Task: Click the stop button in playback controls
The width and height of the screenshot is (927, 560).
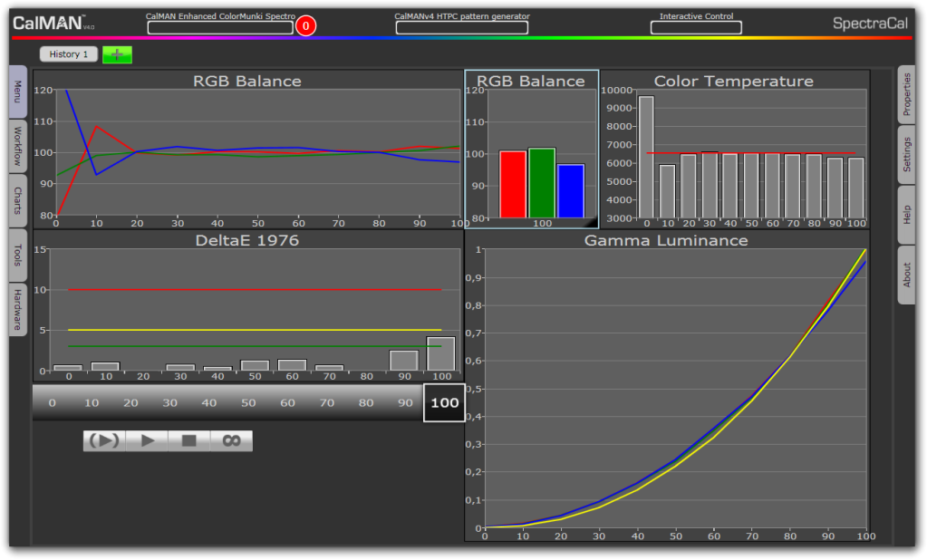Action: 189,440
